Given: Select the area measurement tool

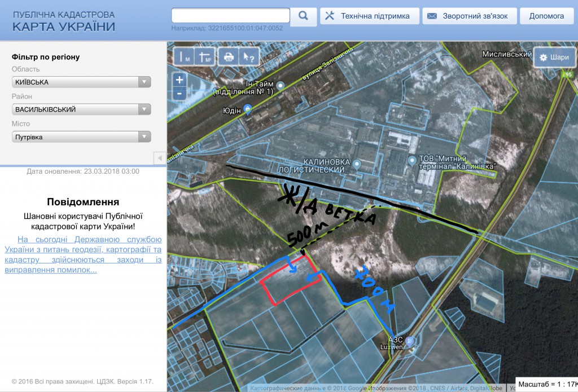Looking at the screenshot, I should tap(204, 57).
